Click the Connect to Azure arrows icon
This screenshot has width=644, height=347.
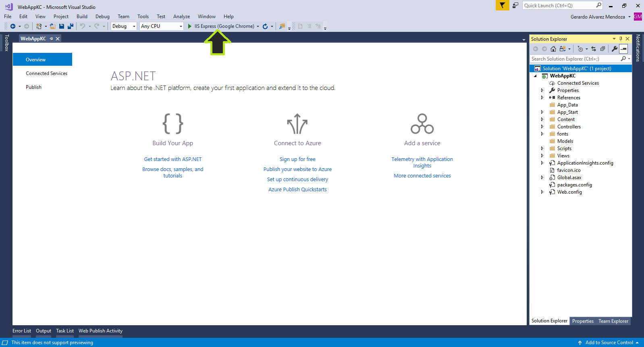click(297, 123)
